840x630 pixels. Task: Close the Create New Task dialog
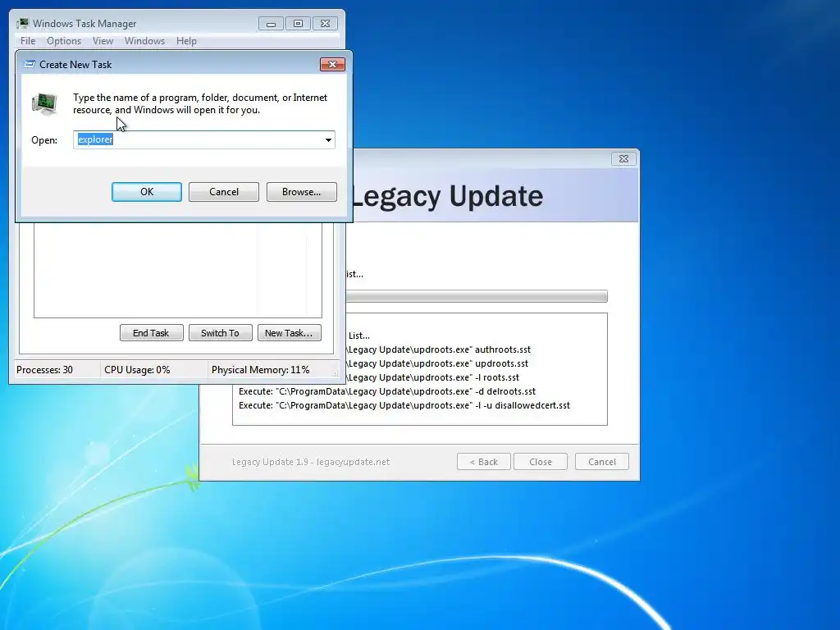click(332, 64)
